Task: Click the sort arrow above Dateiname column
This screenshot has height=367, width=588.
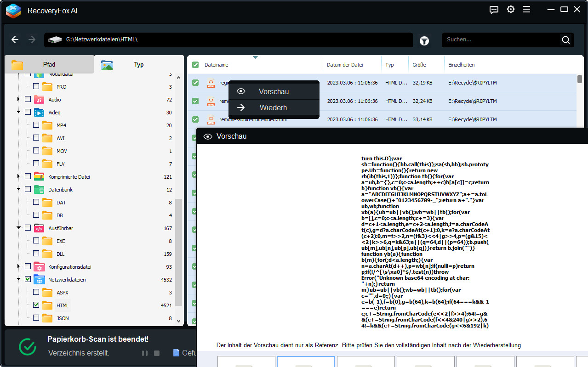Action: (255, 57)
